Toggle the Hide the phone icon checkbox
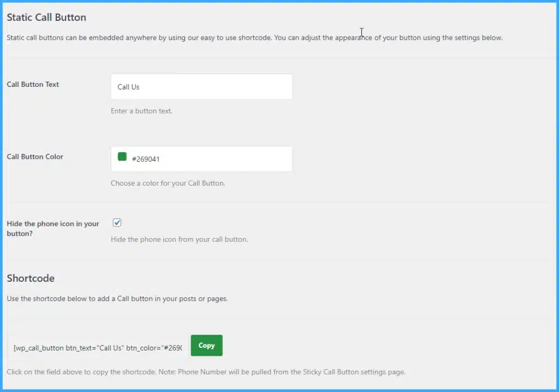 click(117, 223)
